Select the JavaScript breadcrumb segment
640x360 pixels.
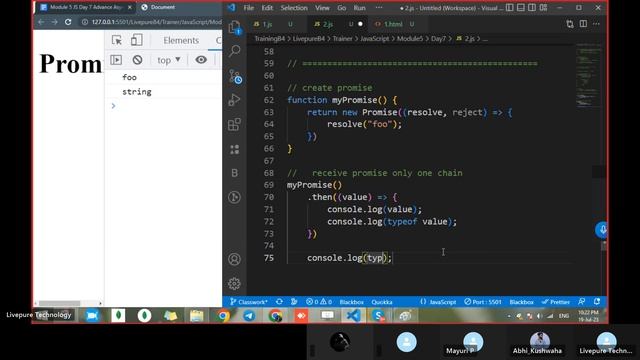[x=374, y=39]
